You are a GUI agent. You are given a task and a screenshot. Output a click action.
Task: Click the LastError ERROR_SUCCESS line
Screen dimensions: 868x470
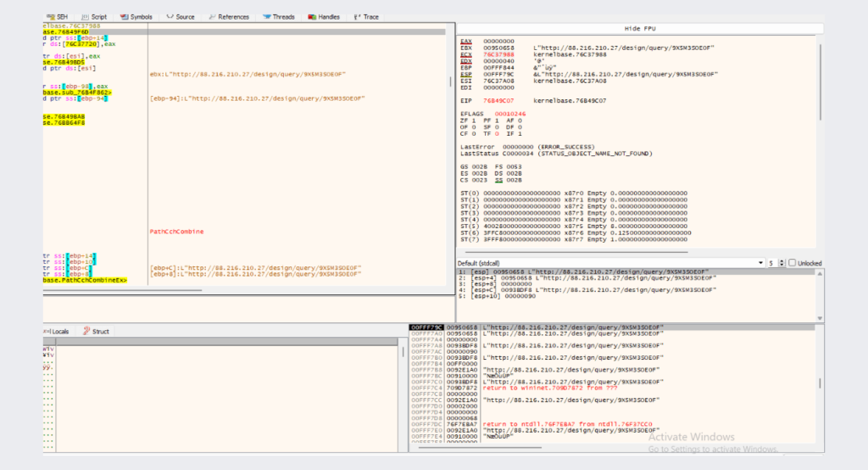click(527, 148)
